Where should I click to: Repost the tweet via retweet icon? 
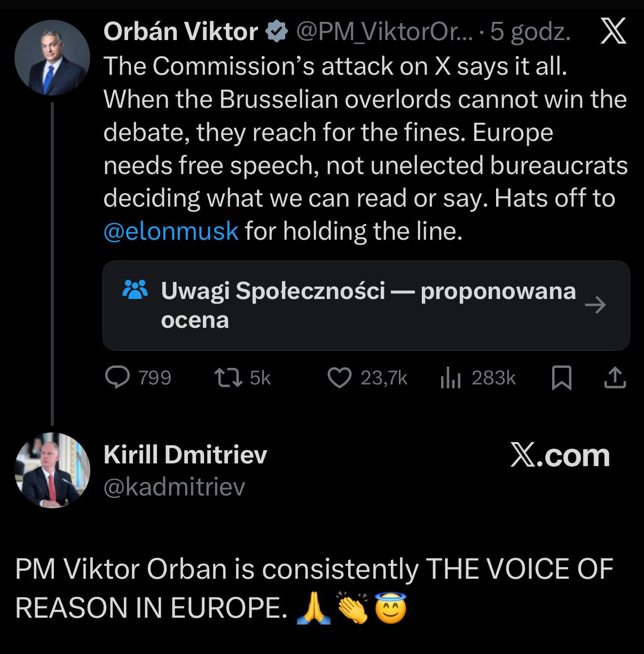pos(228,377)
